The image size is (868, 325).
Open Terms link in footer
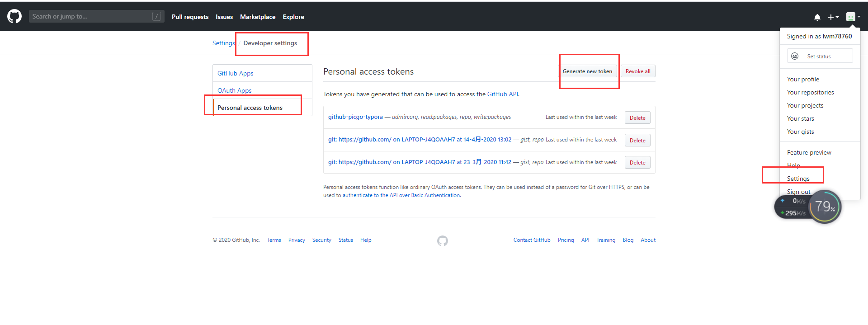(x=274, y=240)
